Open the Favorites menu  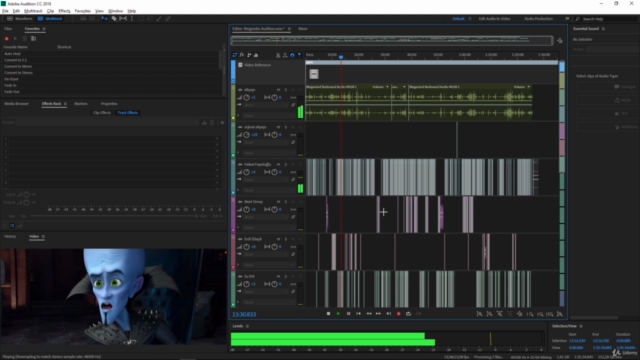click(x=82, y=11)
